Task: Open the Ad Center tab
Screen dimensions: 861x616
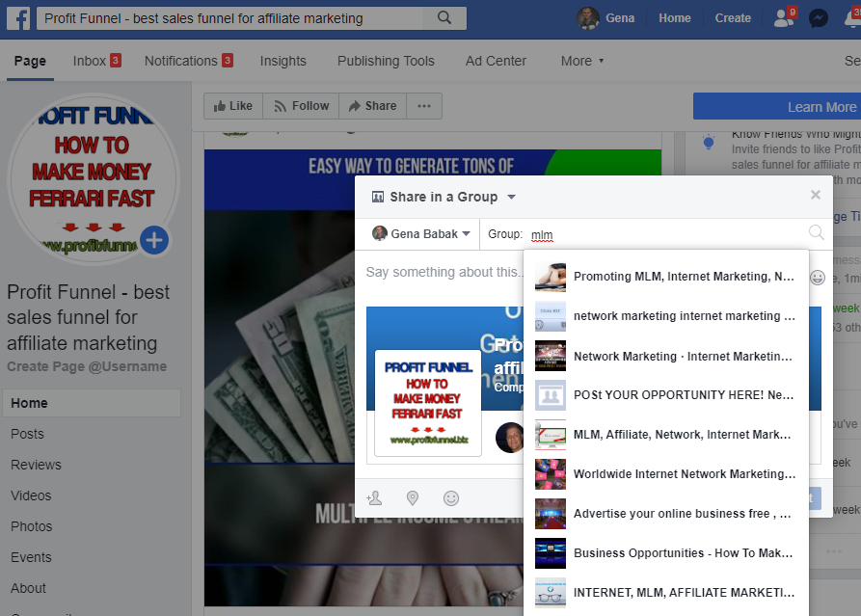Action: 496,61
